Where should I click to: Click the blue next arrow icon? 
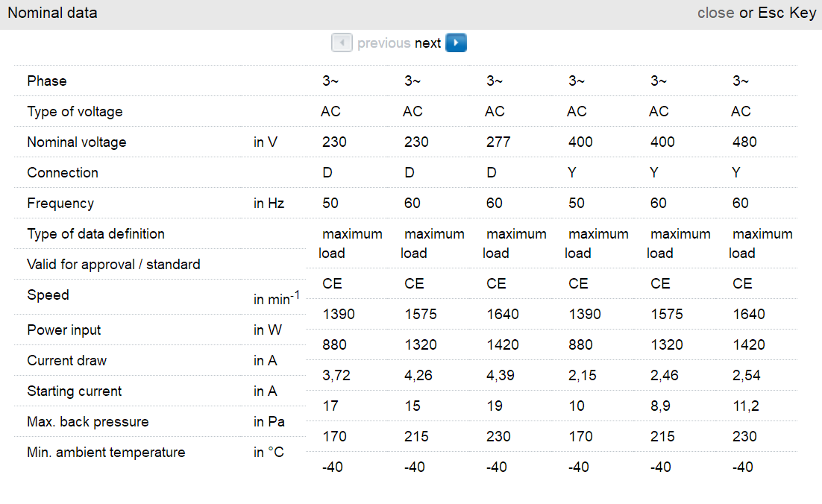(456, 43)
